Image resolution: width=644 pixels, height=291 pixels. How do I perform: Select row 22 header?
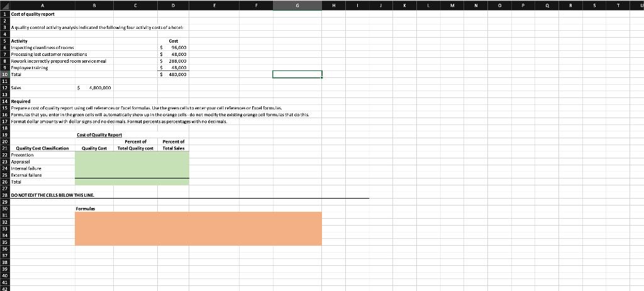tap(4, 155)
